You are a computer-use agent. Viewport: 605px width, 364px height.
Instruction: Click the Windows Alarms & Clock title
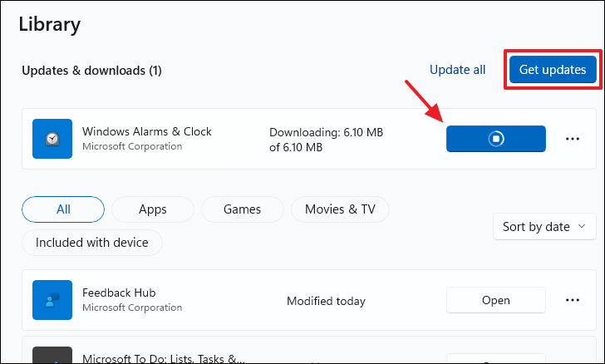146,131
